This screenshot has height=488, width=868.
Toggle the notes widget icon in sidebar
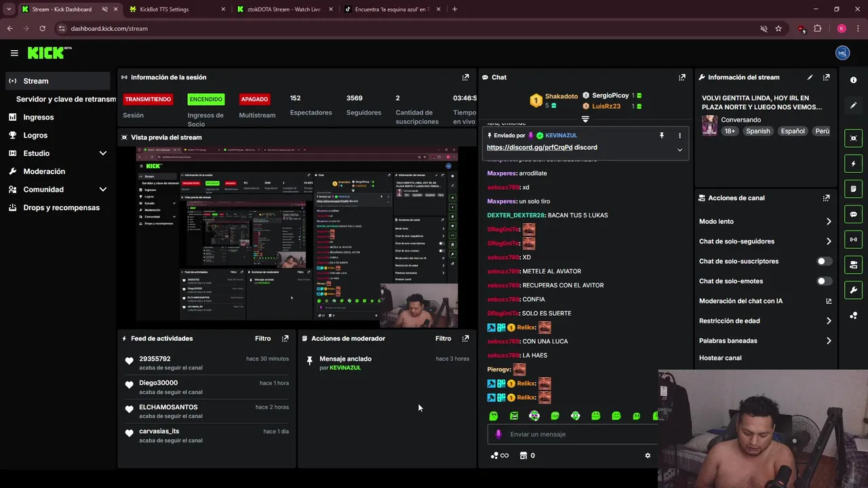point(853,188)
